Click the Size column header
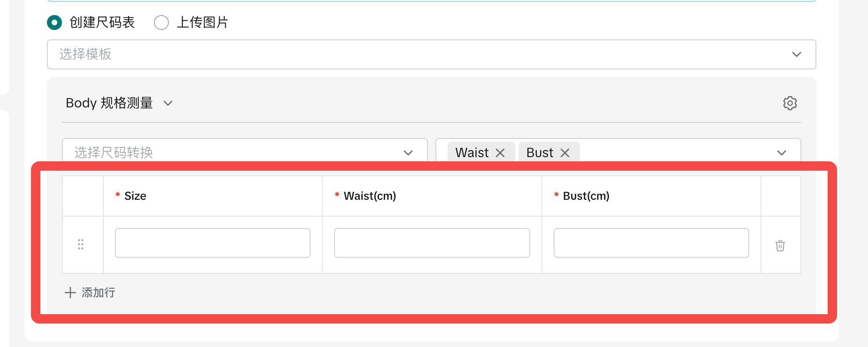 135,196
